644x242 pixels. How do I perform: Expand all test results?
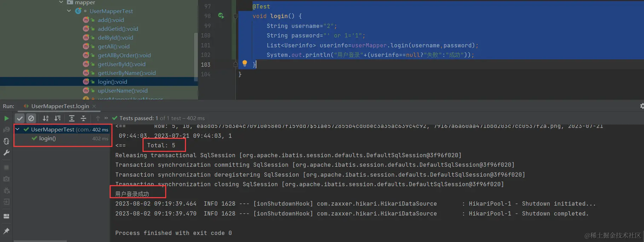point(71,118)
